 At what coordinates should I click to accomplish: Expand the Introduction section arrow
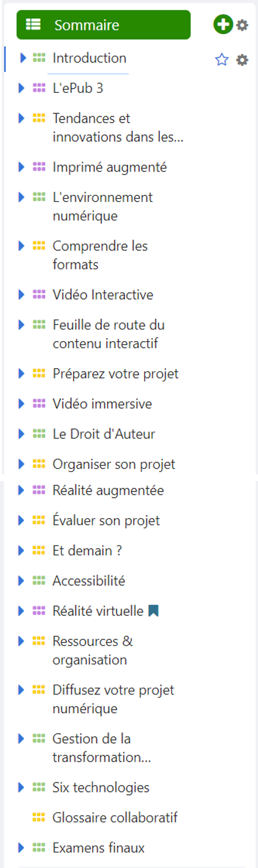(x=23, y=58)
